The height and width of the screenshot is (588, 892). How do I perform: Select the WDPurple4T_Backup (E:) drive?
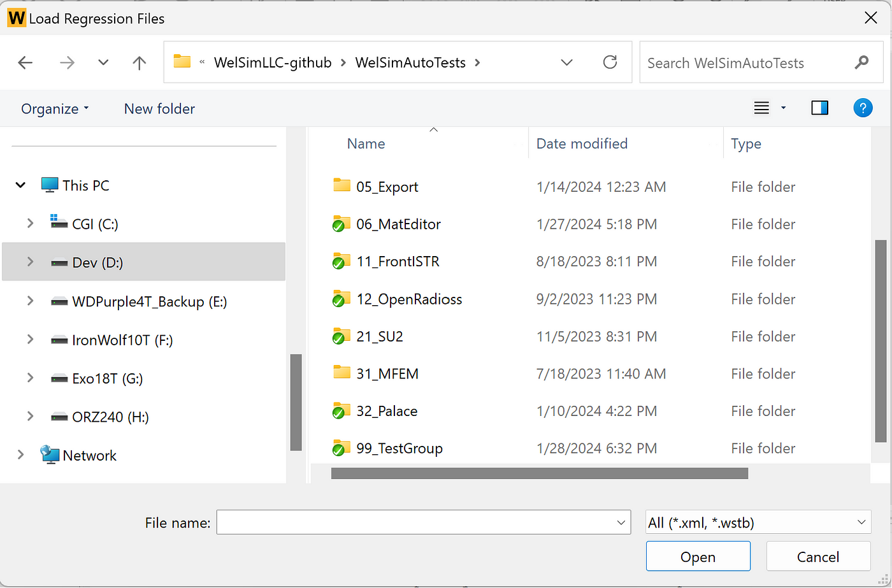(x=150, y=301)
